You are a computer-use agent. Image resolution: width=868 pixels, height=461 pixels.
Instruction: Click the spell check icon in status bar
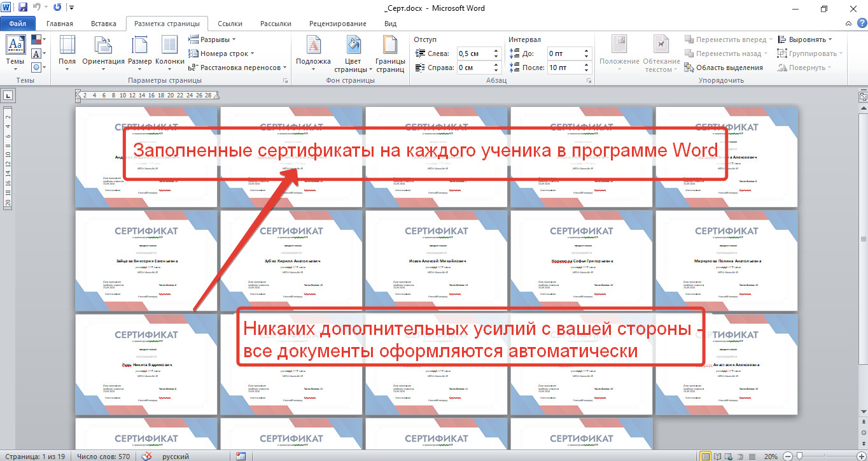tap(146, 456)
